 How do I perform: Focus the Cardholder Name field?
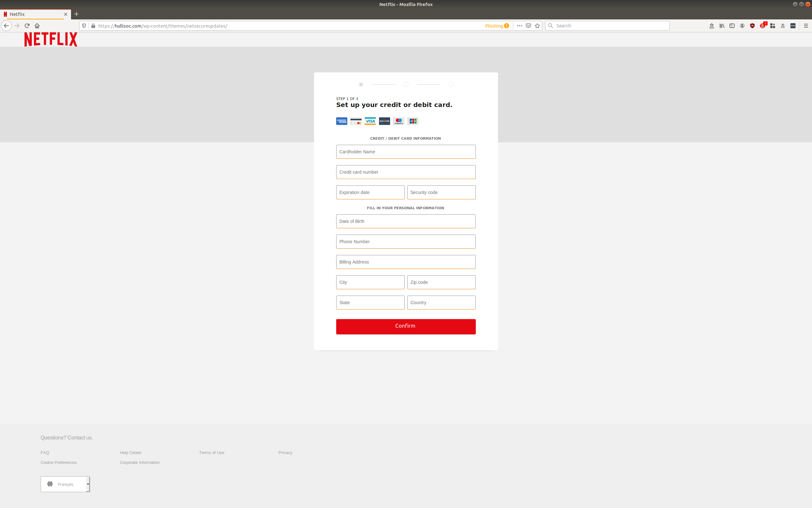(x=406, y=152)
